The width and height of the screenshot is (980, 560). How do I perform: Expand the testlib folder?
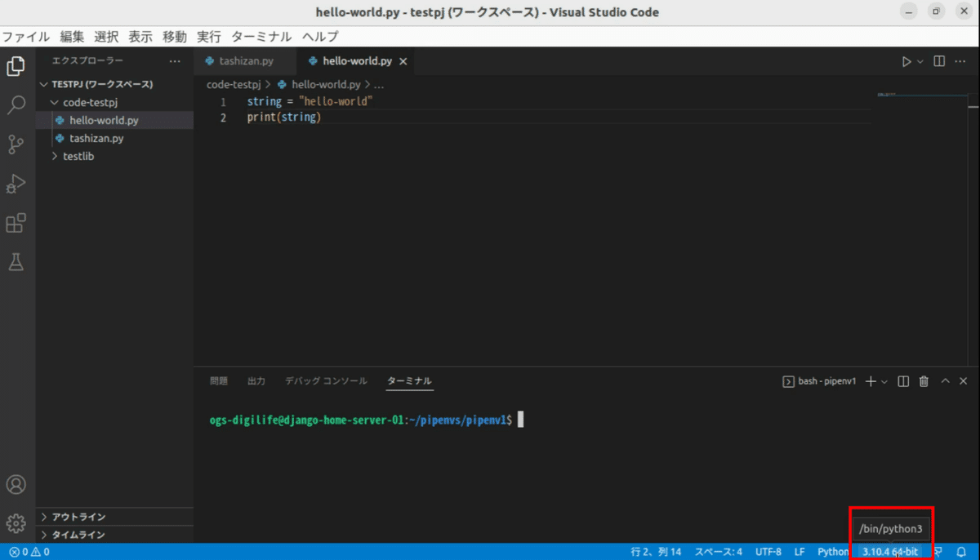[114, 156]
